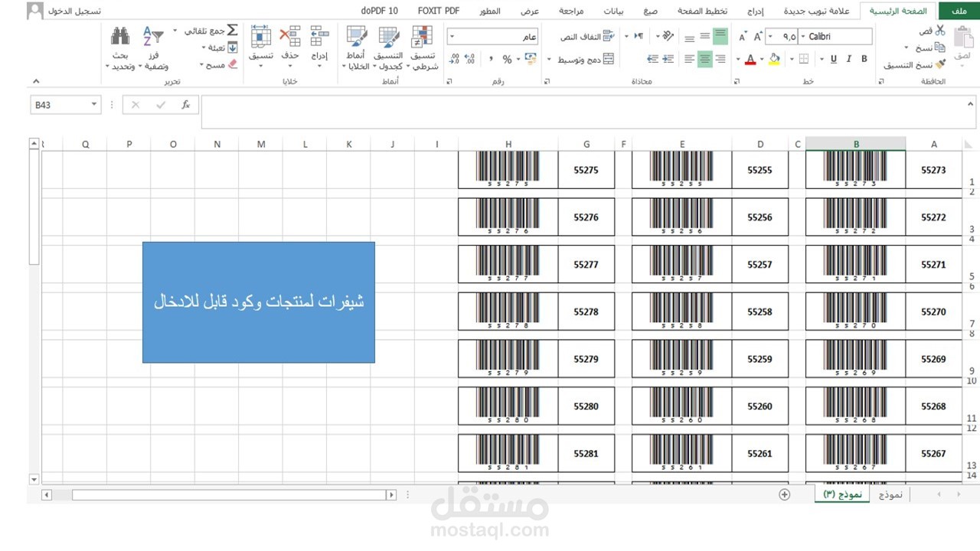Toggle Align Right for cell text

(720, 59)
